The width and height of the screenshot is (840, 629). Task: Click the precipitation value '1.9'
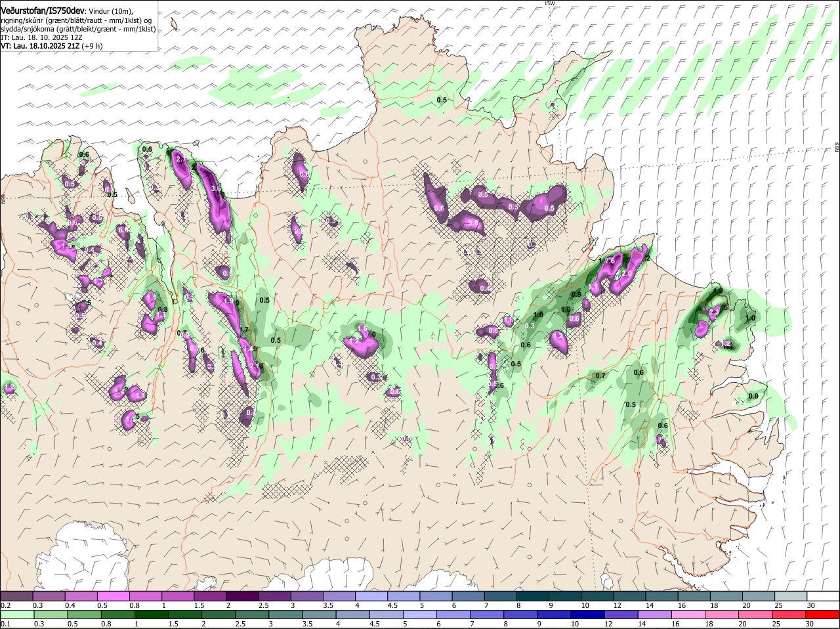pos(717,290)
